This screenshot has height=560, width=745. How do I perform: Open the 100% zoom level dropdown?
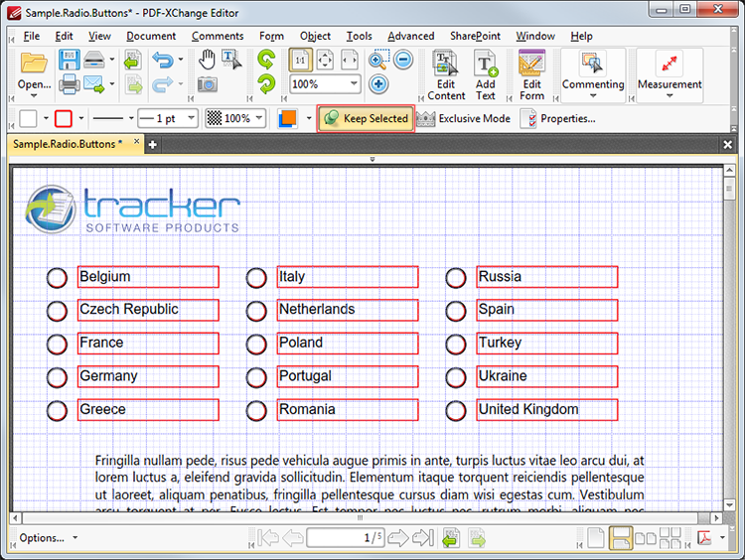[x=354, y=84]
